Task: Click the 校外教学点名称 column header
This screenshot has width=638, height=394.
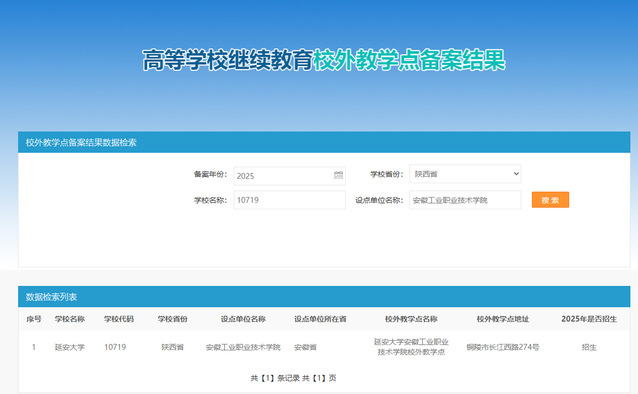Action: point(411,319)
